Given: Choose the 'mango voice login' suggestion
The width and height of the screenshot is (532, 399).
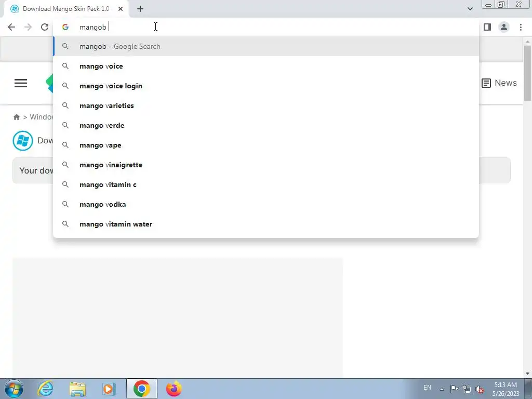Looking at the screenshot, I should [266, 86].
